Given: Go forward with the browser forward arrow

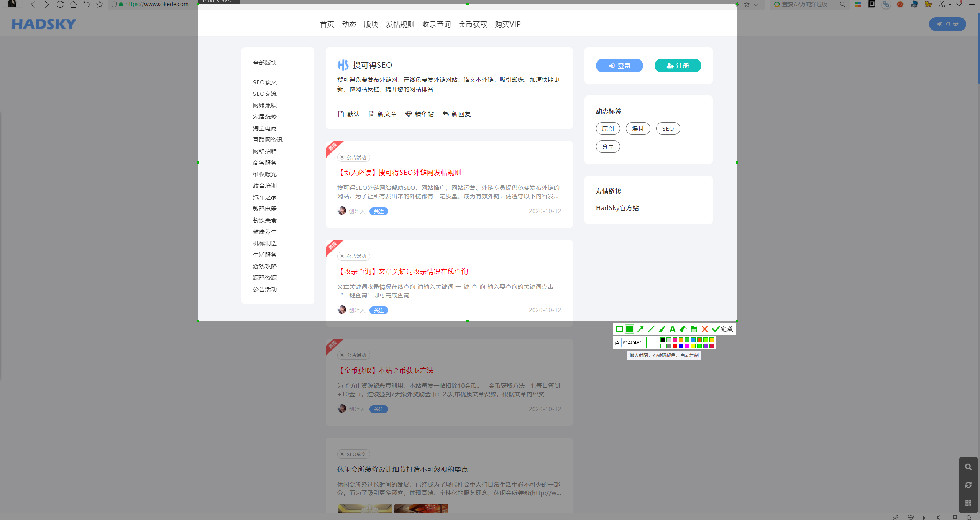Looking at the screenshot, I should [x=46, y=5].
